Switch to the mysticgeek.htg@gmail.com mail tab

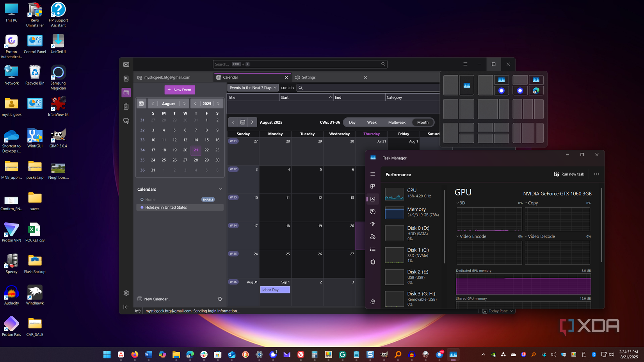[167, 77]
